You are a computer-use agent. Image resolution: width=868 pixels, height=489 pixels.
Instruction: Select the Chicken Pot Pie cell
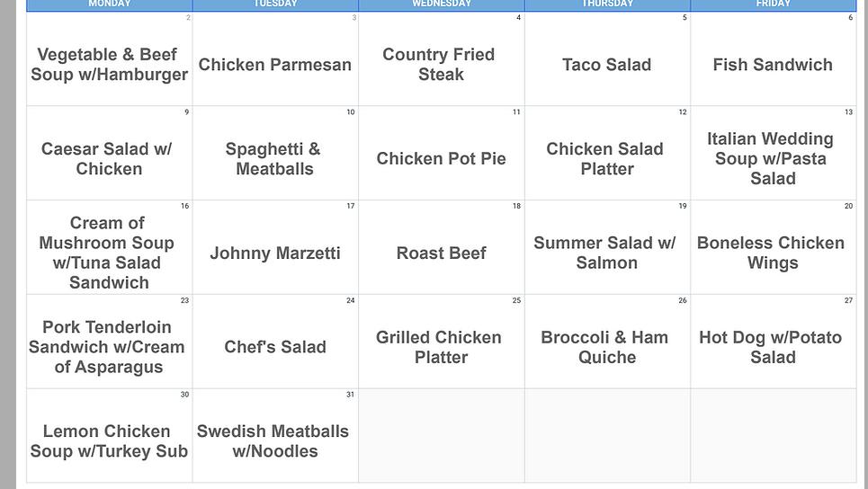pos(441,159)
